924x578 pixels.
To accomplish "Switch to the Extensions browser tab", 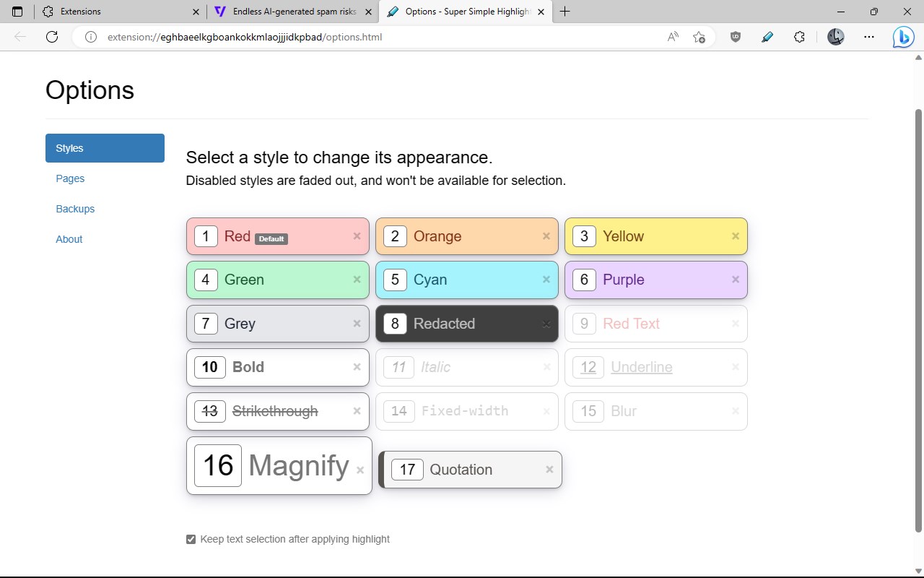I will [x=115, y=12].
